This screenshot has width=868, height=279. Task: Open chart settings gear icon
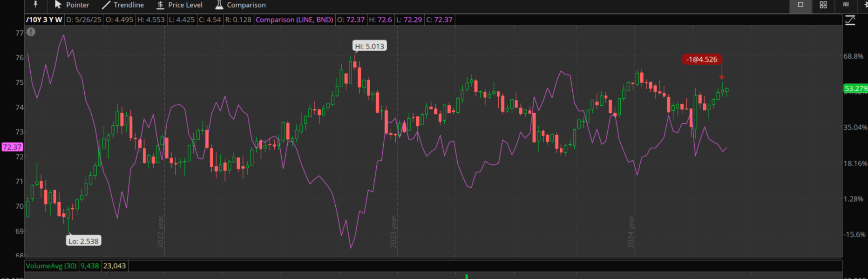click(x=865, y=5)
